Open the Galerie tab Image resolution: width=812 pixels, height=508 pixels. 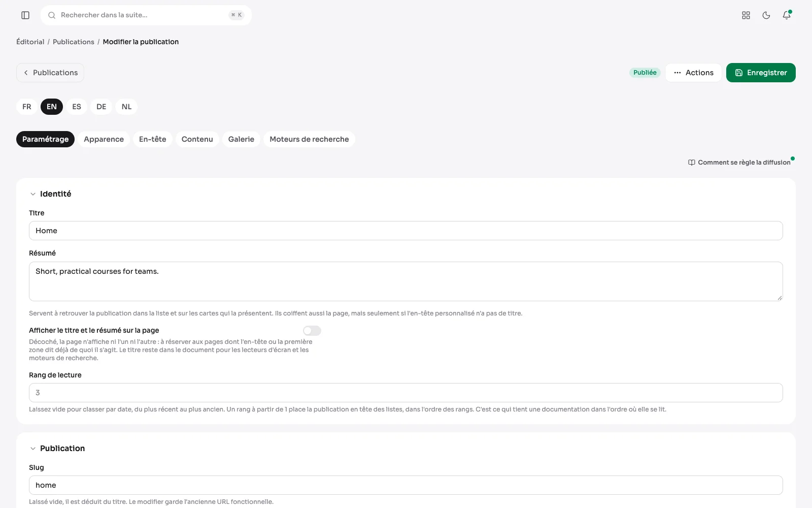click(x=241, y=139)
